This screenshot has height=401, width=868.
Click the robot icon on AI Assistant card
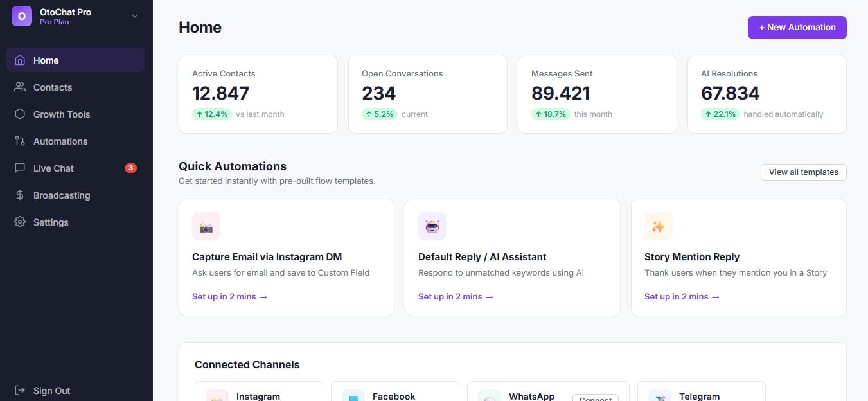coord(432,226)
